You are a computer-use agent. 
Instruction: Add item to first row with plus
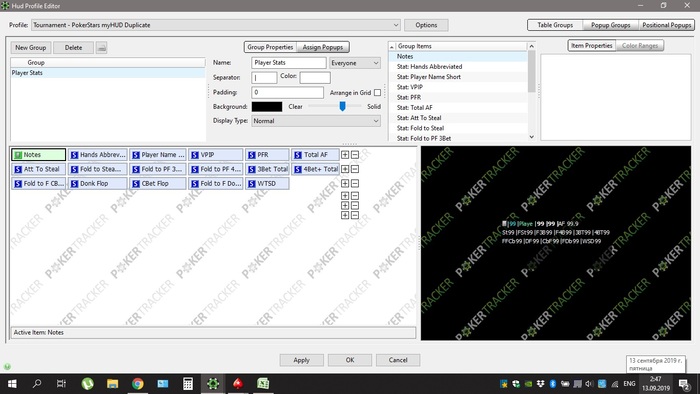pos(345,154)
